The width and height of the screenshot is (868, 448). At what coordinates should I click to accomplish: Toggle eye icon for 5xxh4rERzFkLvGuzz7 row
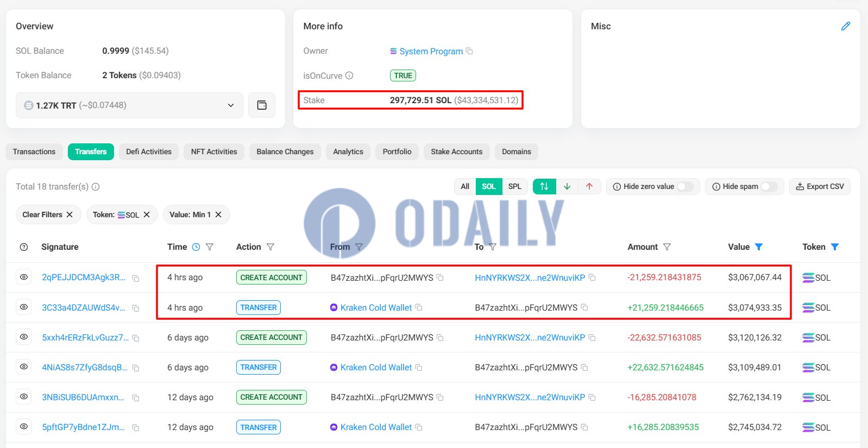click(x=24, y=337)
